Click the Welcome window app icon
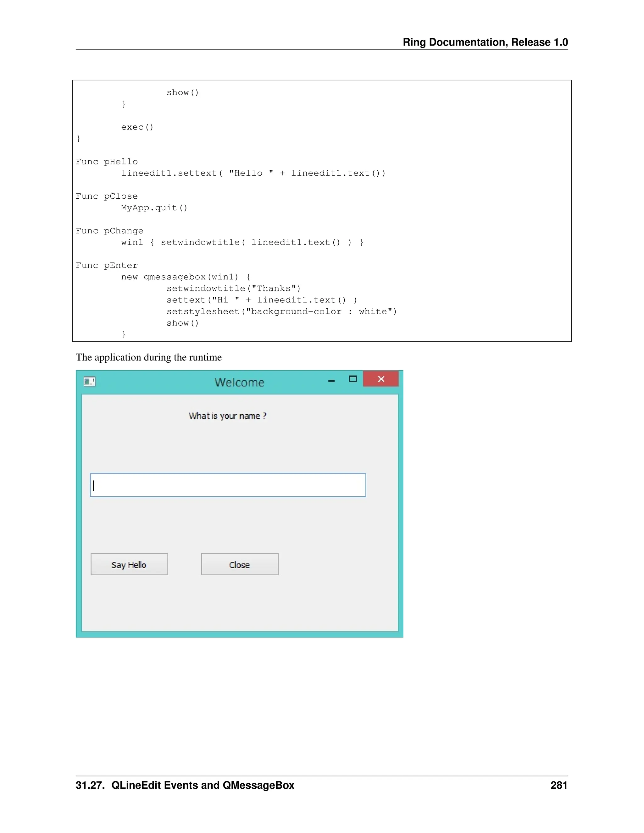This screenshot has width=644, height=833. coord(89,381)
